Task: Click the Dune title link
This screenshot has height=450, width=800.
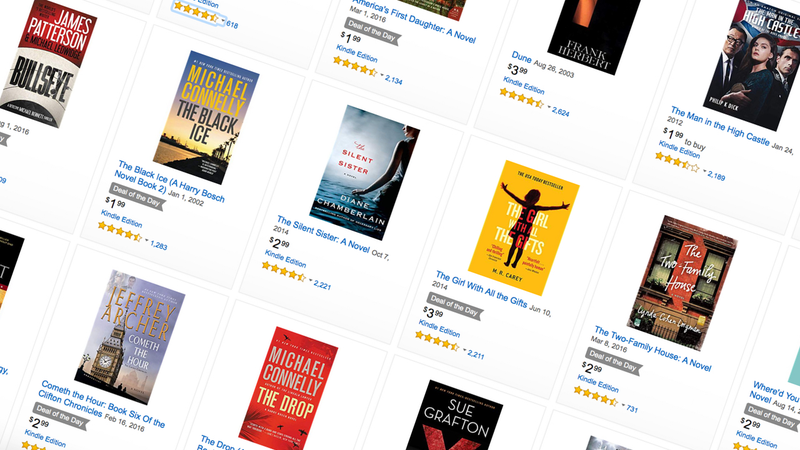Action: (x=521, y=57)
